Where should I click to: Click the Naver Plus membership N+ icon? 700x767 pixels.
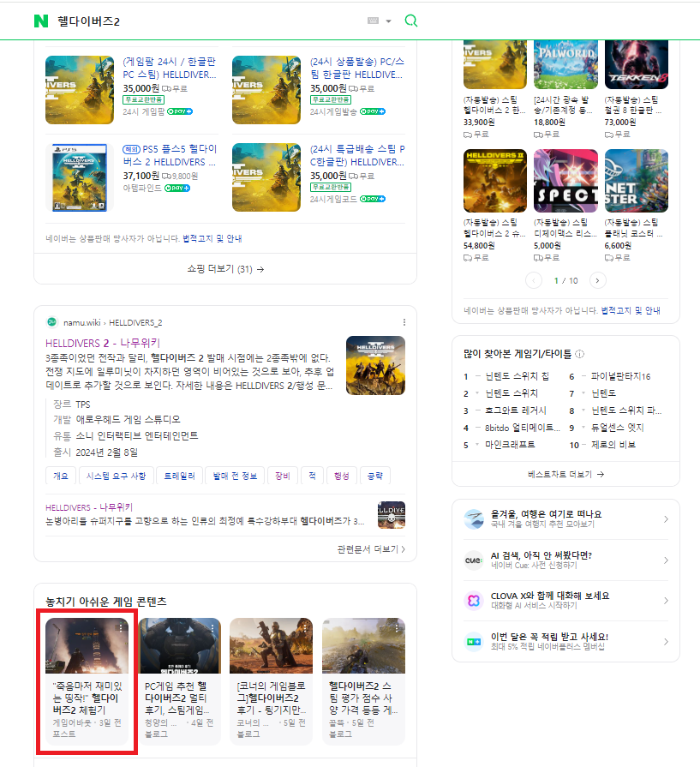(x=474, y=641)
